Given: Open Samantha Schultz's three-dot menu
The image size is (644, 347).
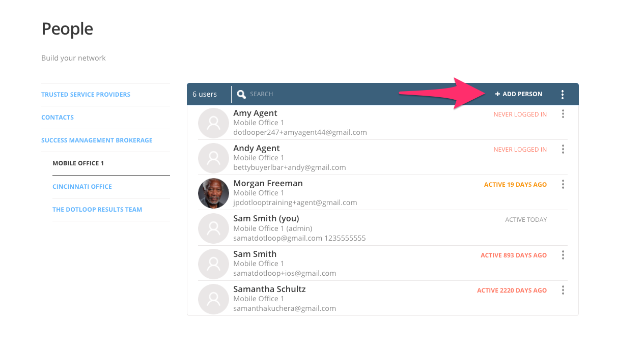Looking at the screenshot, I should click(x=563, y=290).
